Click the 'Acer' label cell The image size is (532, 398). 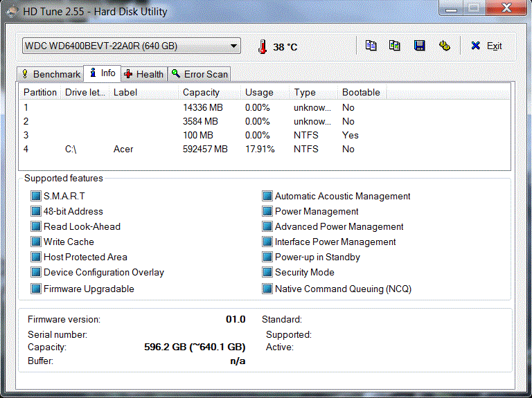123,150
